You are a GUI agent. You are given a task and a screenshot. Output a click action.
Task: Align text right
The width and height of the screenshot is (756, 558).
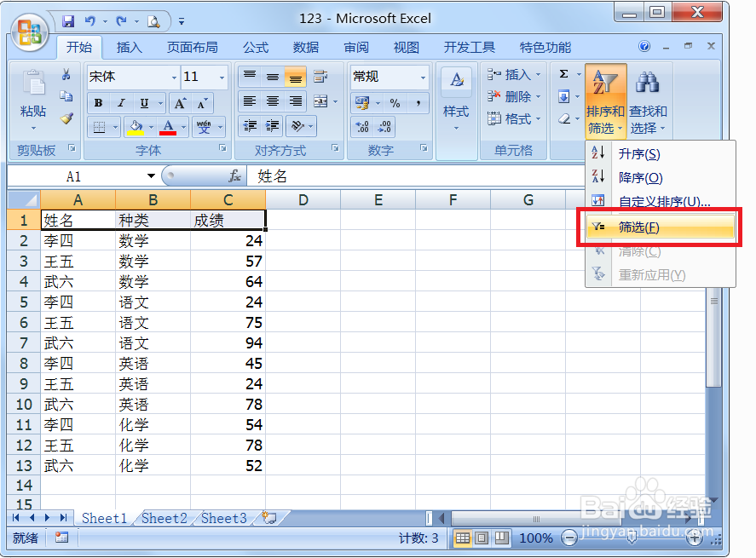tap(296, 101)
